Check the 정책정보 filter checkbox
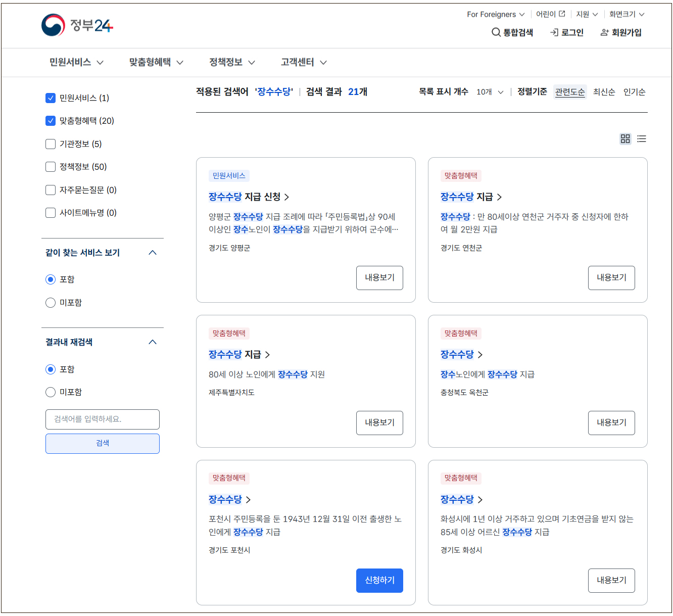This screenshot has width=673, height=616. pos(51,167)
